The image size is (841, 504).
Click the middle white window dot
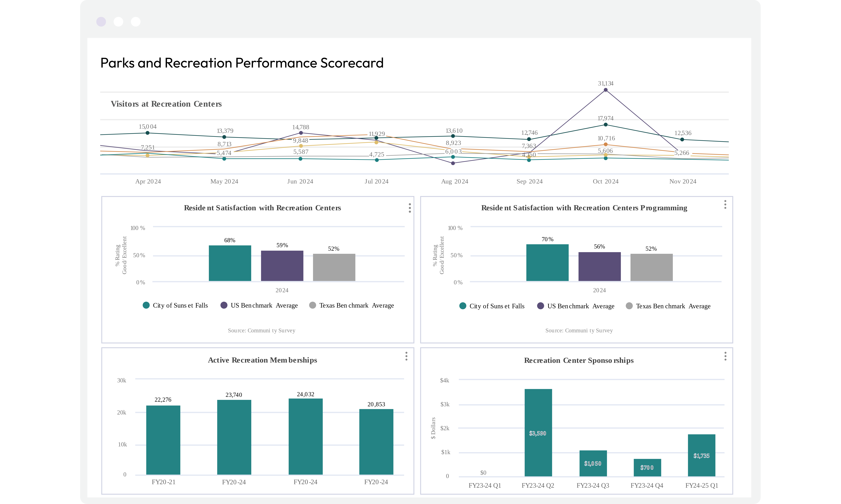click(x=118, y=22)
